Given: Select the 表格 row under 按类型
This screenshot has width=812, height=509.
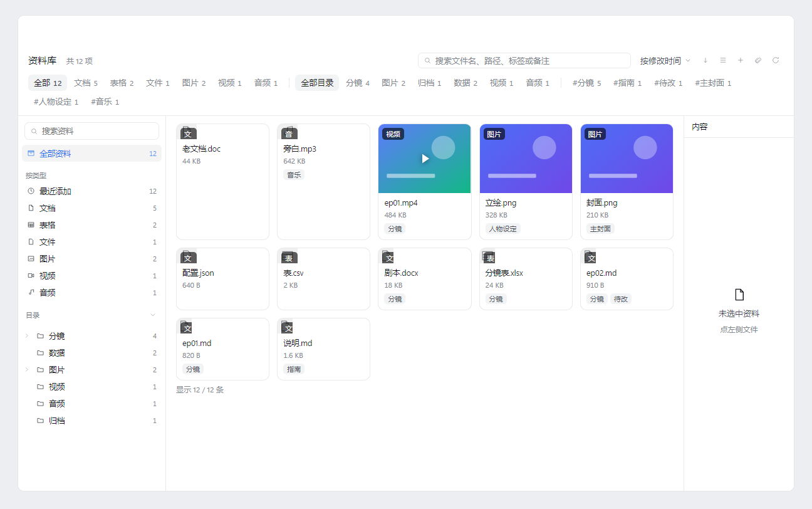Looking at the screenshot, I should tap(91, 225).
